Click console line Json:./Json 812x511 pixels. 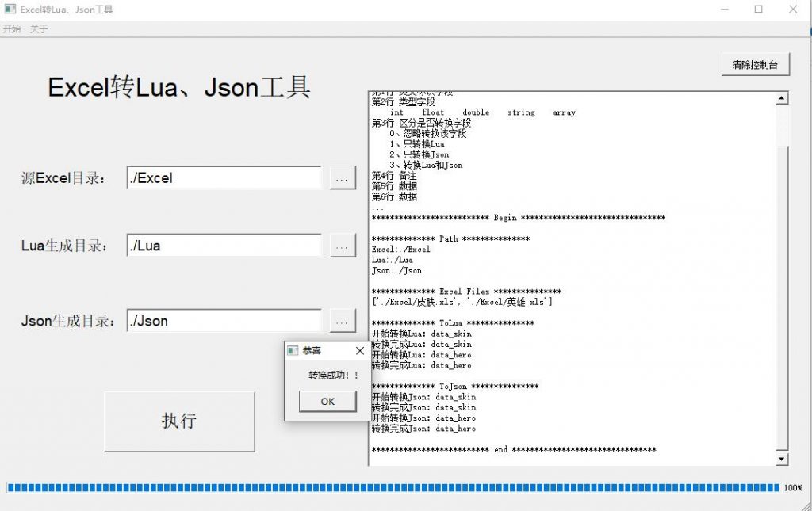[396, 270]
